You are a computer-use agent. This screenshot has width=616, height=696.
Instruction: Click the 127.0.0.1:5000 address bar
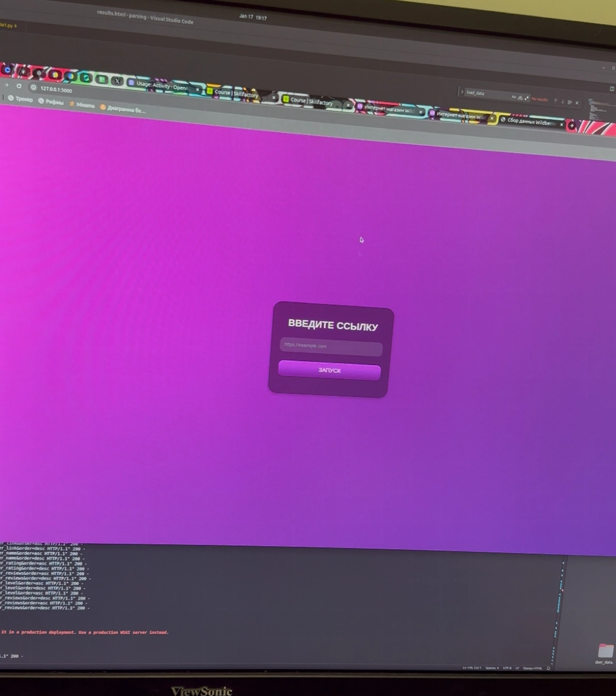coord(56,89)
